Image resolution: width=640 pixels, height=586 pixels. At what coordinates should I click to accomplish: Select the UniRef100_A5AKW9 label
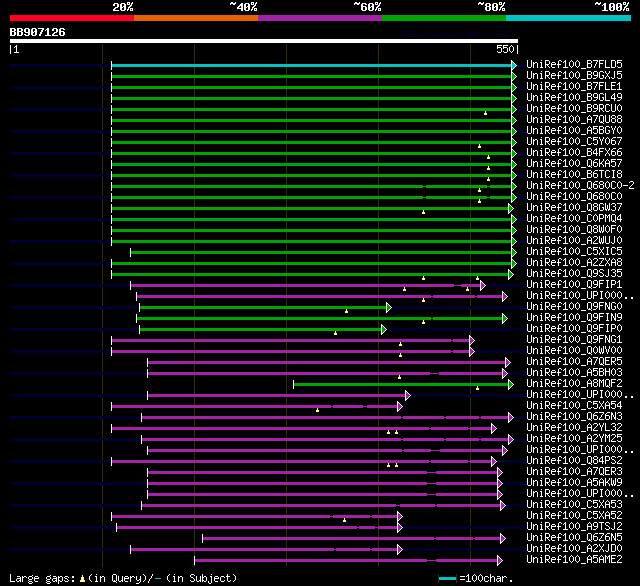(x=574, y=483)
